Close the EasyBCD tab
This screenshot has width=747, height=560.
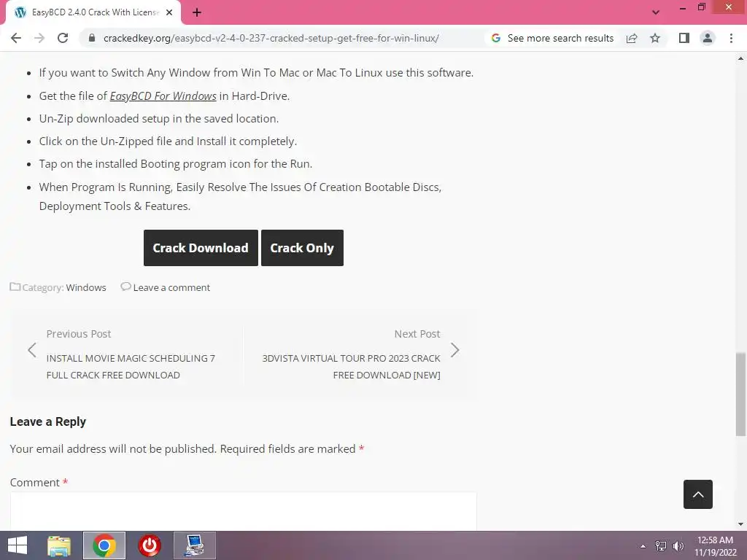169,12
